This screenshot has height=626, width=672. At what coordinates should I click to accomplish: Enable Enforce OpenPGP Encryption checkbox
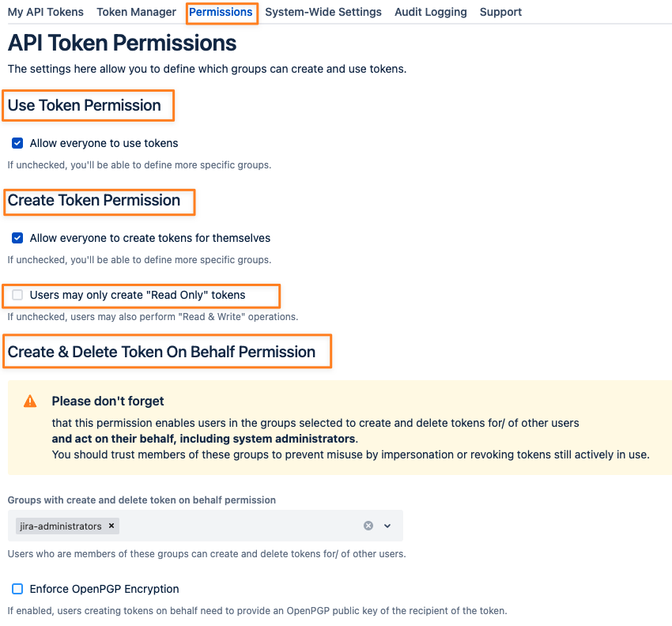(x=17, y=589)
